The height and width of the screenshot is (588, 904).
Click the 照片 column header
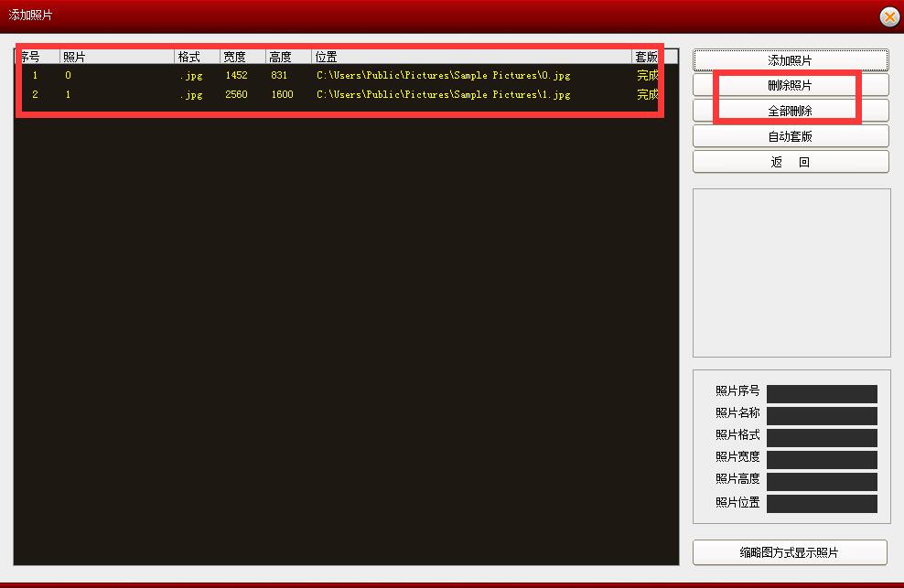point(116,57)
